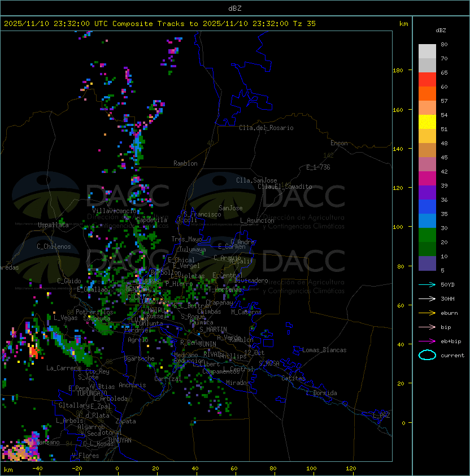Click the '120' tick on the horizontal axis
470x476 pixels.
pos(351,469)
